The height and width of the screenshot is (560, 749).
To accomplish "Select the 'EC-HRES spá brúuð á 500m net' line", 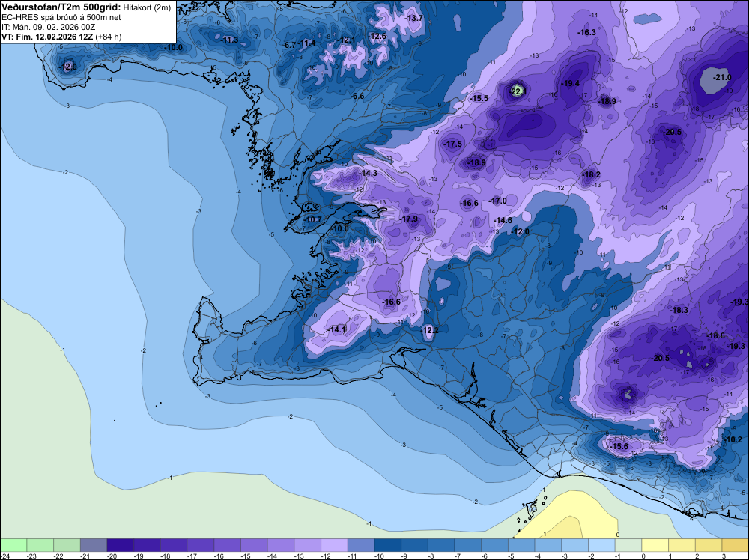I will 61,18.
